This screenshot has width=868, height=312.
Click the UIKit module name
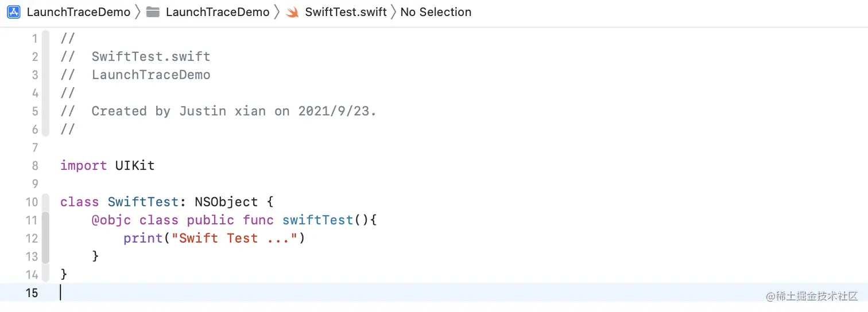click(x=135, y=166)
